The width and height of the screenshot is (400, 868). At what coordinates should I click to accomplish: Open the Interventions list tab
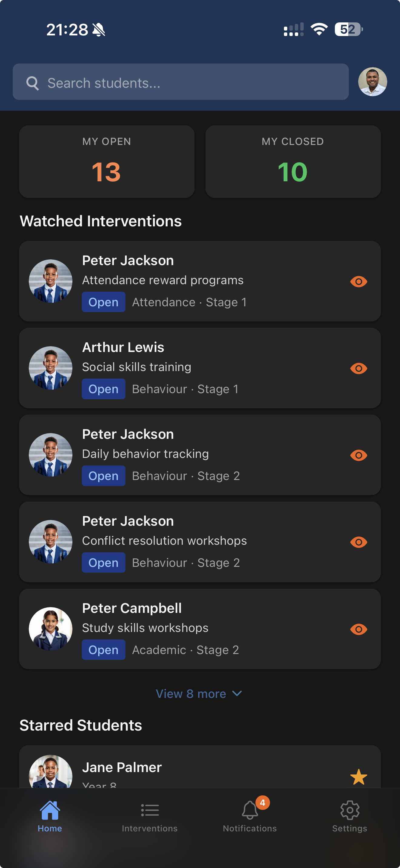click(149, 810)
